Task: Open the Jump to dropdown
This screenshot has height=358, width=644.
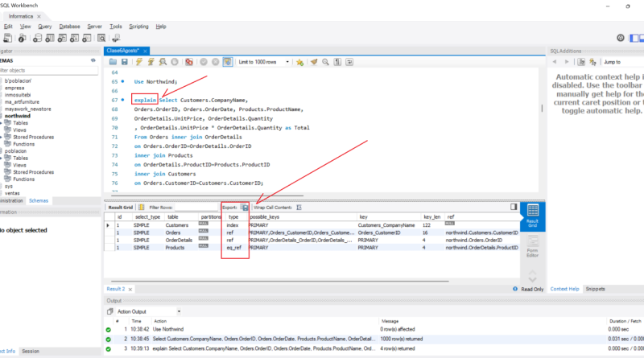Action: click(x=622, y=62)
